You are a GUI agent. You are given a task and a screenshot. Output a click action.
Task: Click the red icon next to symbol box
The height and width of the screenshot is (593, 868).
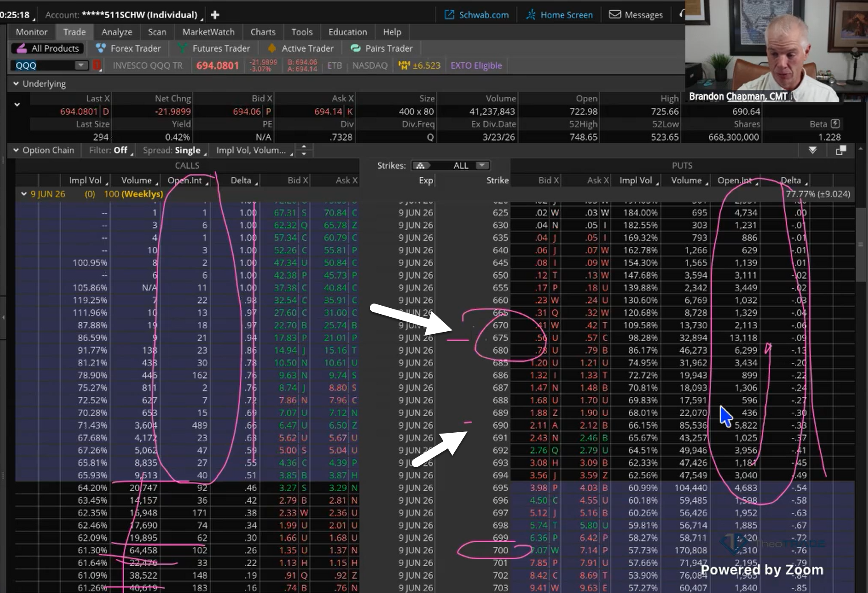pyautogui.click(x=97, y=66)
